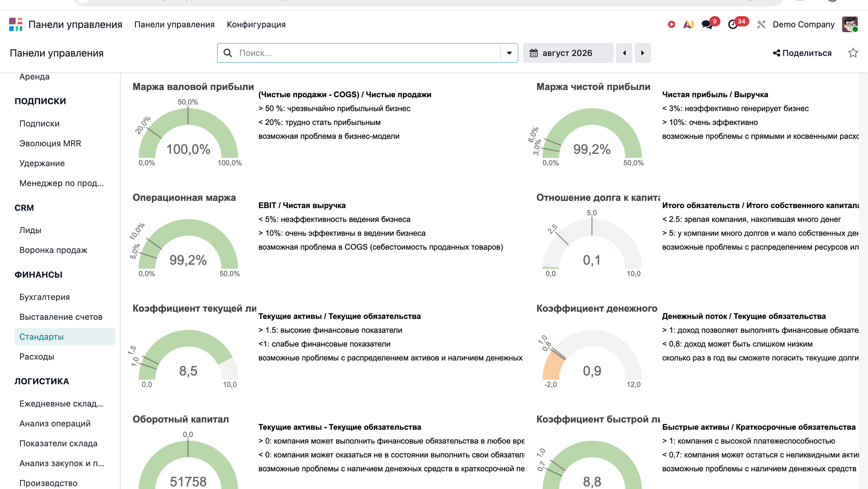
Task: Click the CRM section header
Action: pyautogui.click(x=24, y=208)
